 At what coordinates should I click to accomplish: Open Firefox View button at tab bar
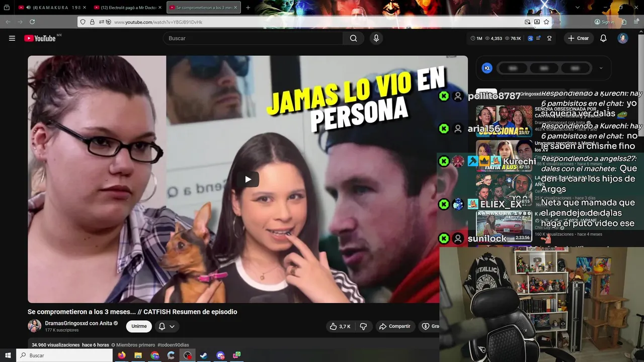pos(7,8)
